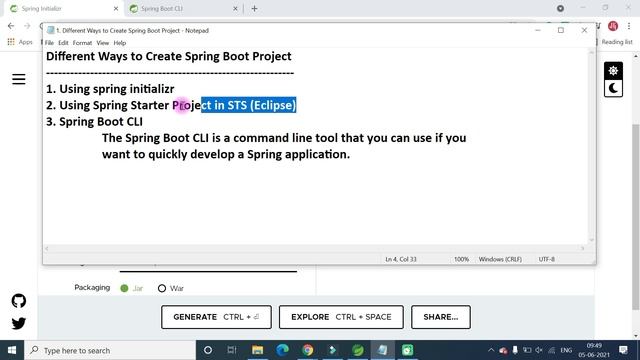Click 'Windows (CRLF)' in status bar

click(x=500, y=259)
